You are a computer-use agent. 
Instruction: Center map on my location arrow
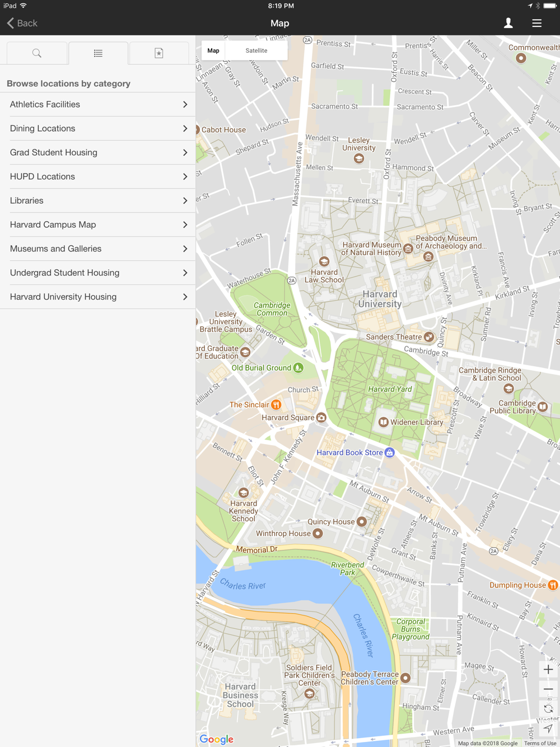[x=548, y=728]
